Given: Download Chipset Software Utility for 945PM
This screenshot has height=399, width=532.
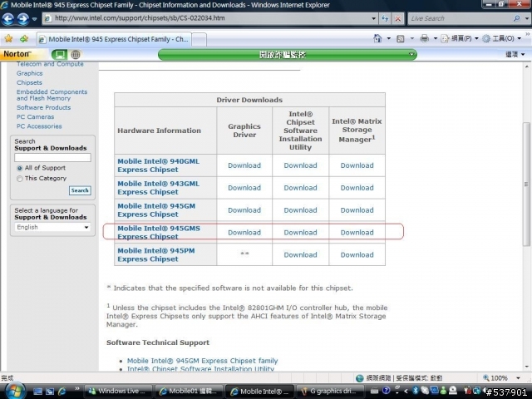Looking at the screenshot, I should (x=300, y=255).
